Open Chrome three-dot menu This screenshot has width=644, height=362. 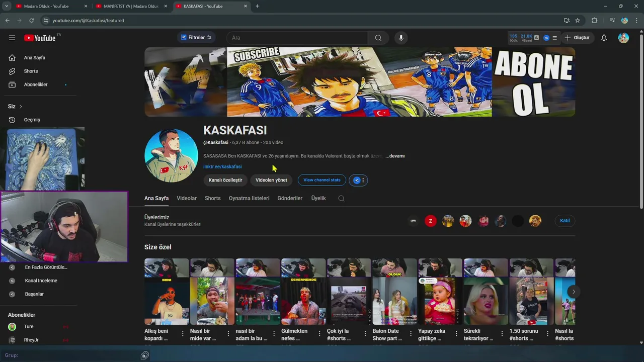pyautogui.click(x=636, y=21)
